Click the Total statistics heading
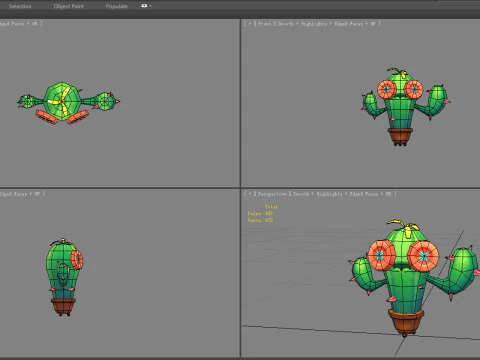Screen dimensions: 480x360 tap(271, 207)
